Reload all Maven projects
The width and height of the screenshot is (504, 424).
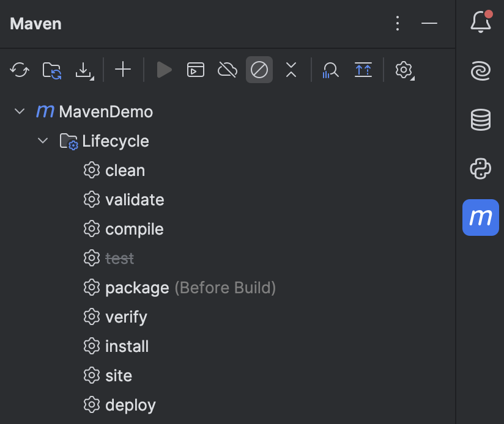click(19, 70)
